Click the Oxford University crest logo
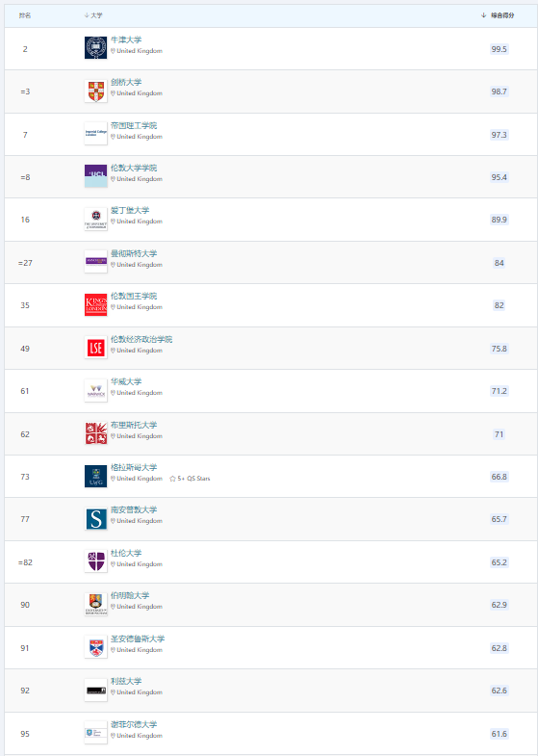This screenshot has height=756, width=538. tap(96, 48)
